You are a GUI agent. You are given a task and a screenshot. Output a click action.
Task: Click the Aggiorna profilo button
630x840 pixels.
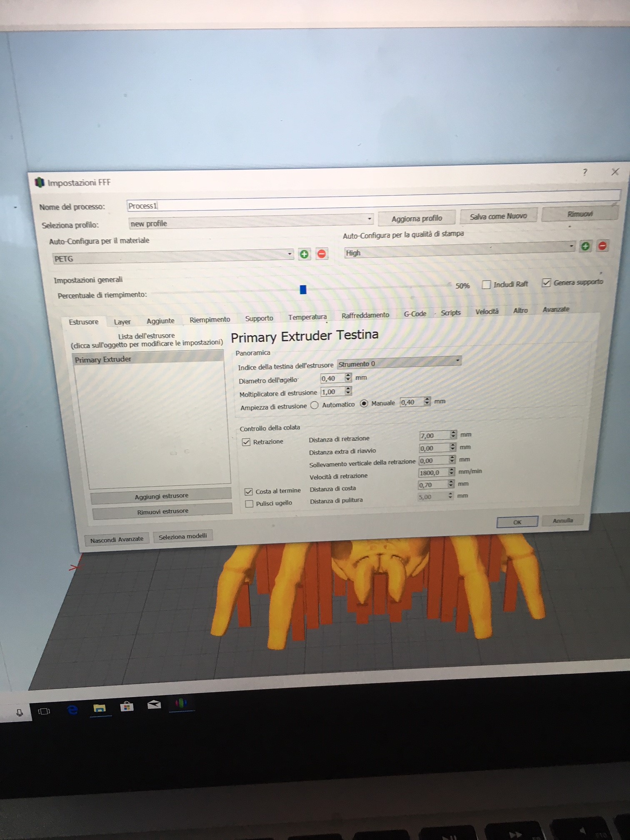coord(417,218)
